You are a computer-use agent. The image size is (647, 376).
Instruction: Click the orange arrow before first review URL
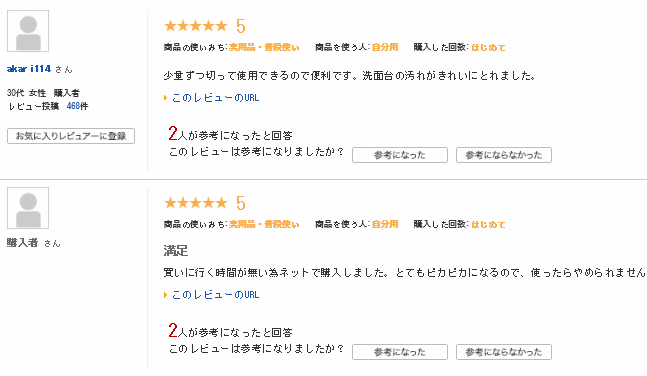[165, 98]
